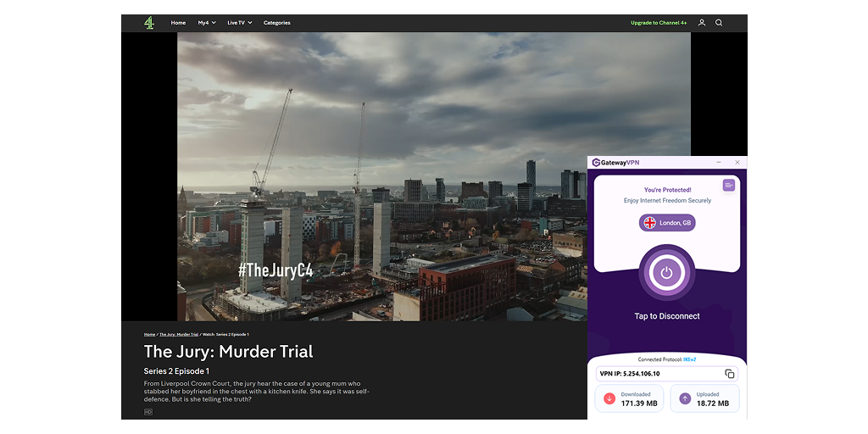
Task: Open the London, GB location selector
Action: point(667,223)
